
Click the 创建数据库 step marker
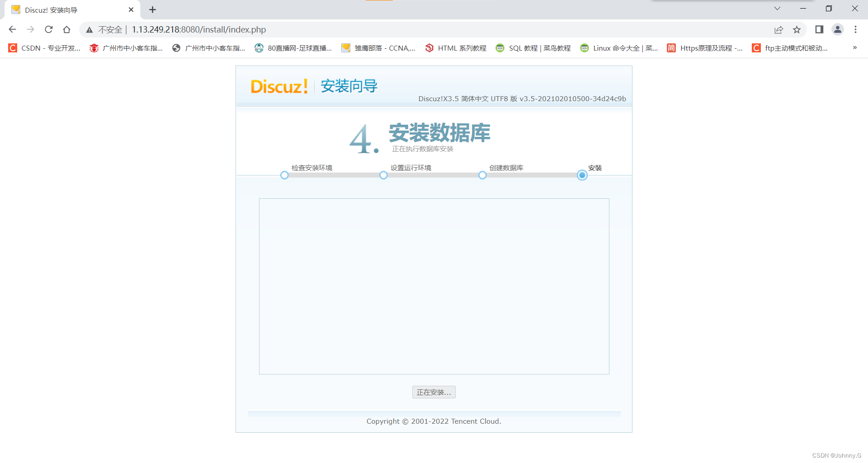[x=482, y=175]
